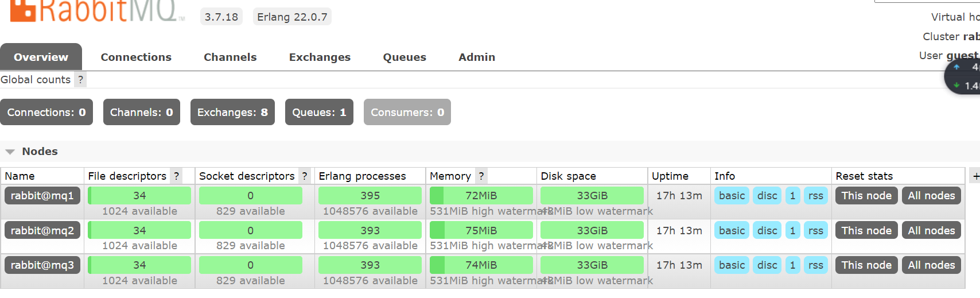
Task: Click the disc tag for rabbit@mq1
Action: [767, 196]
